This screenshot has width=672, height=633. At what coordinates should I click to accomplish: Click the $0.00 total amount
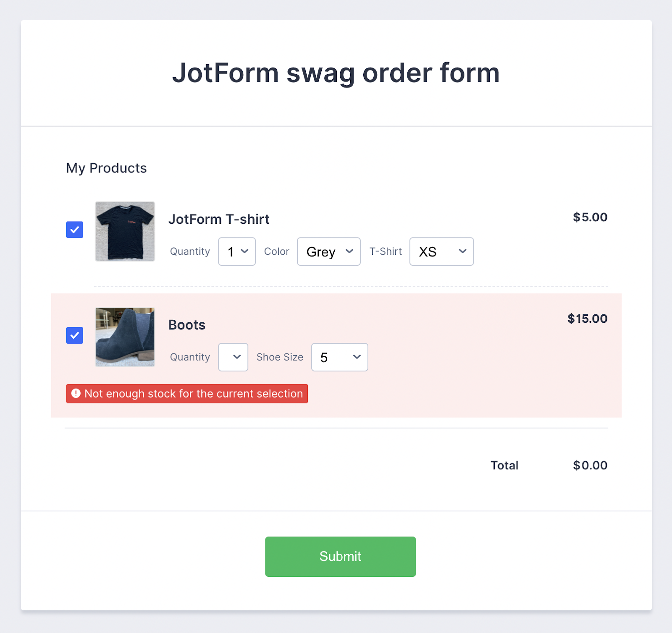(590, 465)
